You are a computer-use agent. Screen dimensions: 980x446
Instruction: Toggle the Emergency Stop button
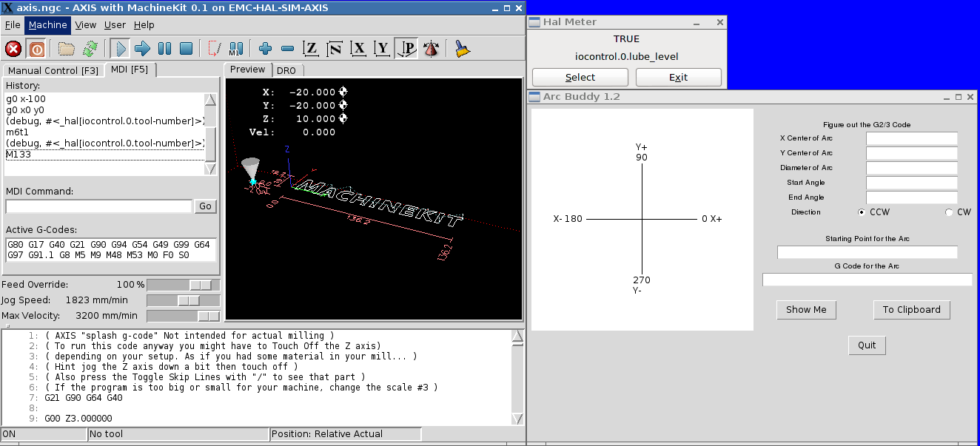click(13, 49)
